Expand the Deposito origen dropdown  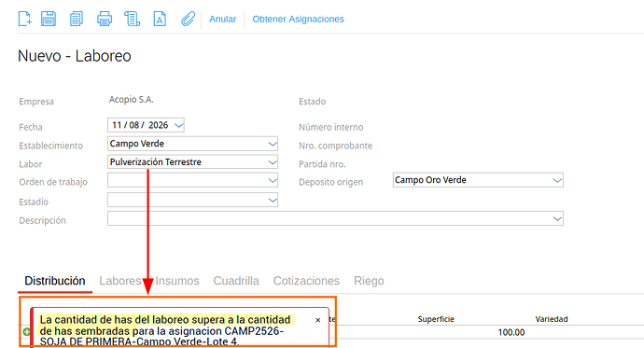pos(557,180)
